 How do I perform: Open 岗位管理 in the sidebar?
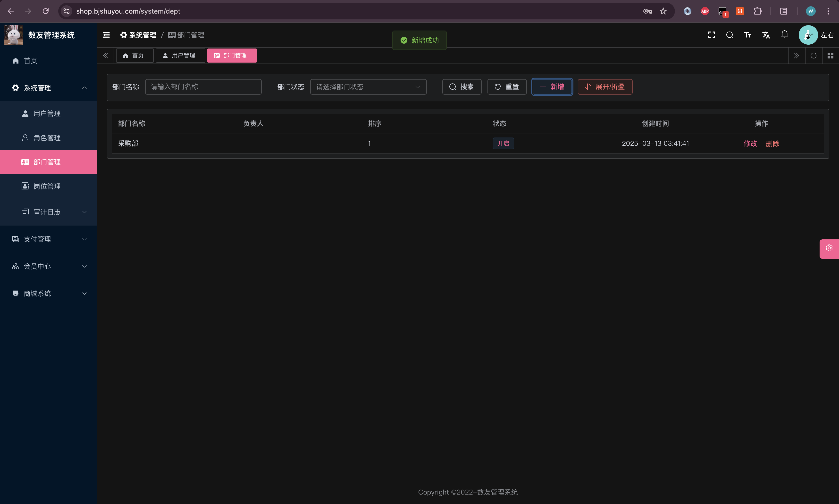tap(47, 187)
